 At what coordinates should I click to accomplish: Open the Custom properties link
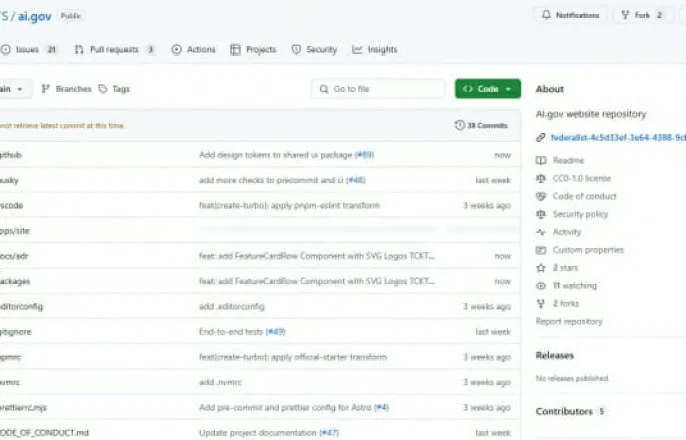pos(588,250)
